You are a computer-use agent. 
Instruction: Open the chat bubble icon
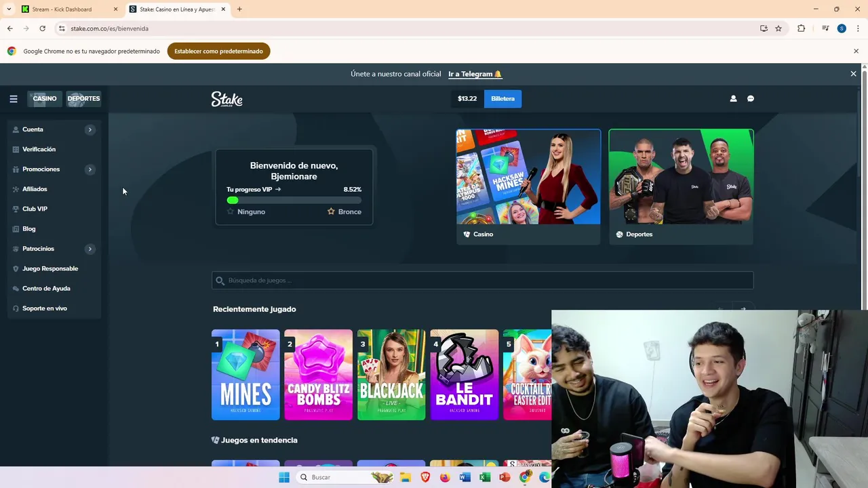[751, 99]
